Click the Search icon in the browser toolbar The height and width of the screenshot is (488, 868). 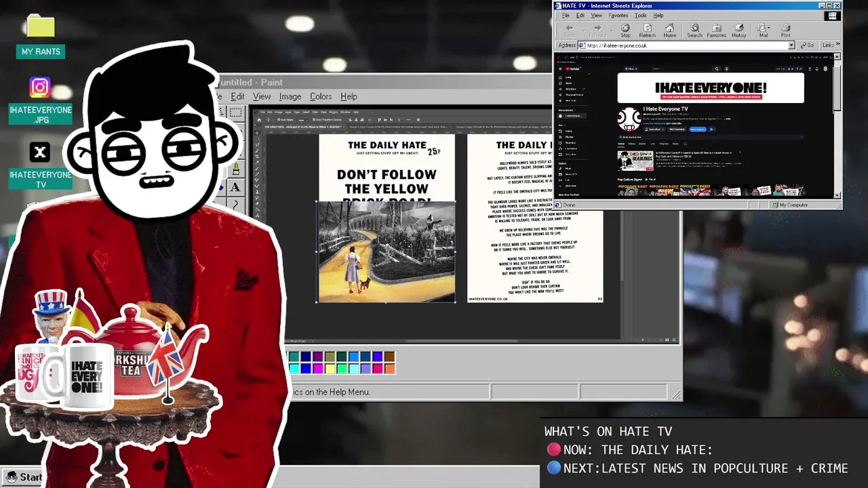[x=694, y=30]
